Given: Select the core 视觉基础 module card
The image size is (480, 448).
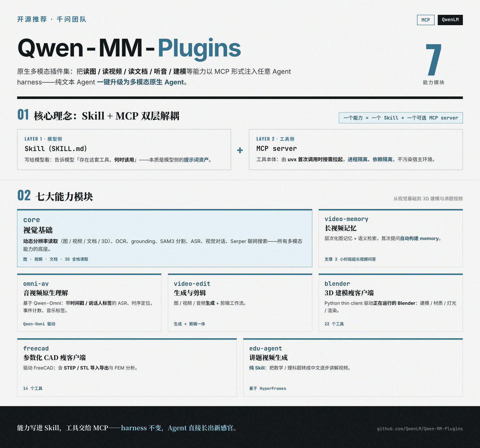Looking at the screenshot, I should (x=164, y=238).
